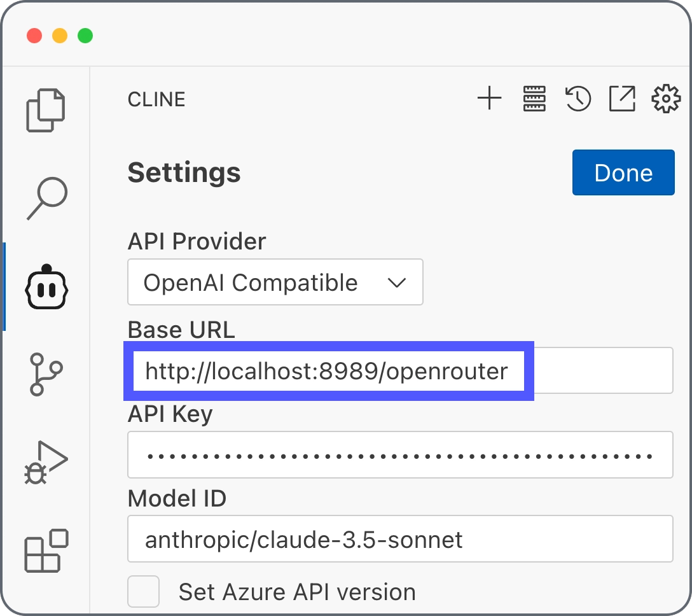Open the Settings gear icon
Viewport: 692px width, 616px height.
click(666, 99)
